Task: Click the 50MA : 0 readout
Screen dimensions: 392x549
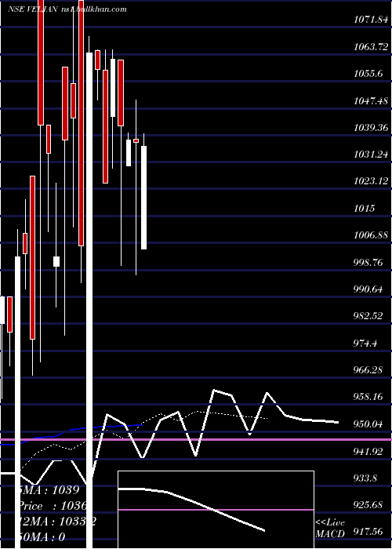Action: coord(41,537)
